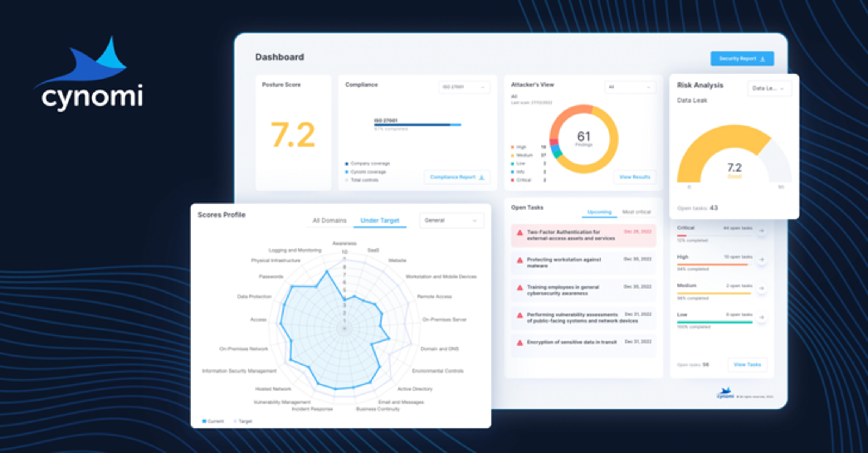868x453 pixels.
Task: Select the Most critical tasks tab
Action: coord(636,212)
